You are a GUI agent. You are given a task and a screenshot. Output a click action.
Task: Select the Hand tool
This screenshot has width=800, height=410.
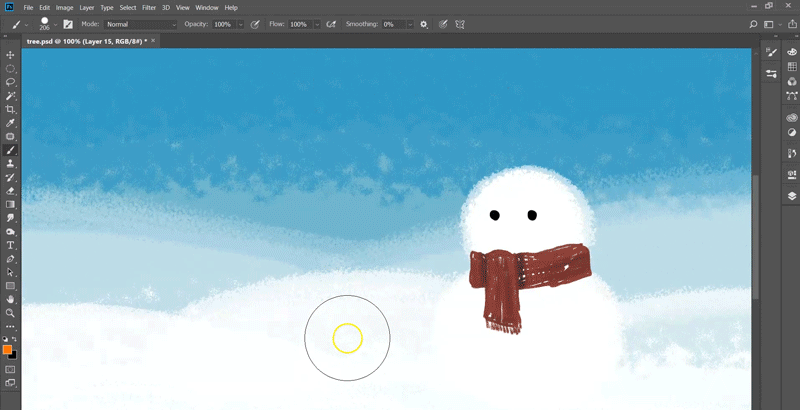tap(11, 299)
